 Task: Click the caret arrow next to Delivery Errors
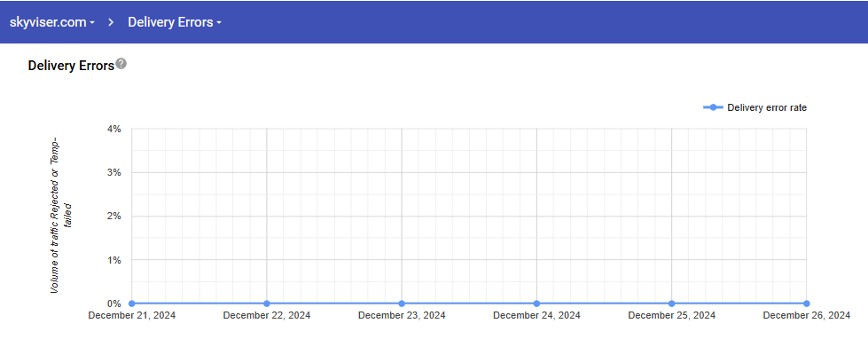218,23
